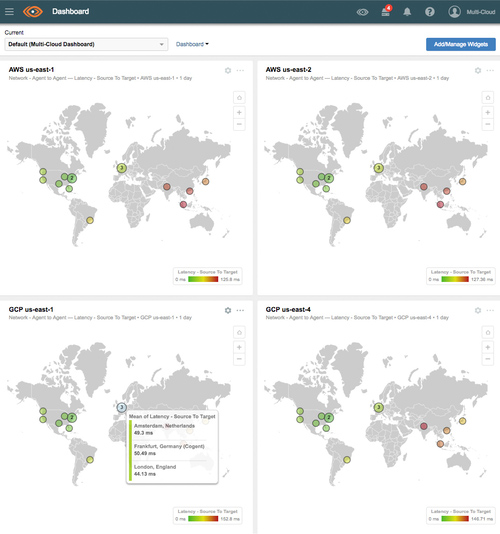Reset GCP us-east-1 map with home button
Image resolution: width=500 pixels, height=534 pixels.
[x=239, y=332]
